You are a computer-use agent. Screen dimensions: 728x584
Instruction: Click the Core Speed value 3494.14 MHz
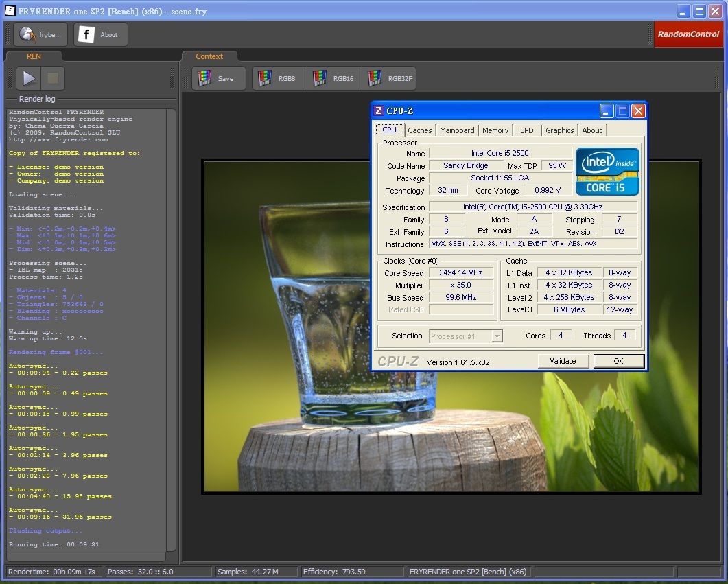(461, 273)
